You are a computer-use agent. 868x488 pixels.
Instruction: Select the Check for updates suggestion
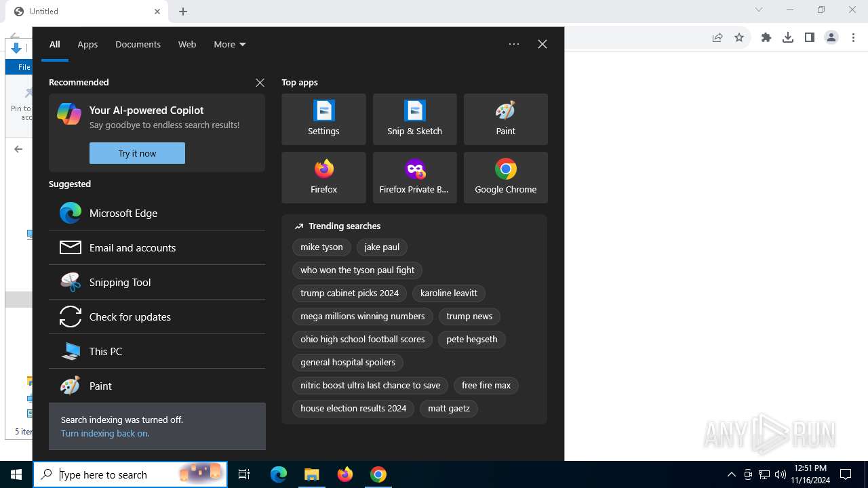pyautogui.click(x=157, y=317)
